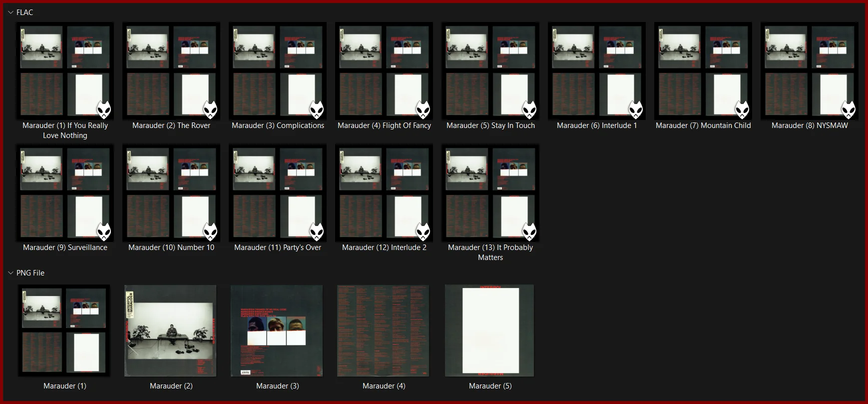868x404 pixels.
Task: Click foobar2000 badge on If You Really Love Nothing
Action: (x=104, y=109)
